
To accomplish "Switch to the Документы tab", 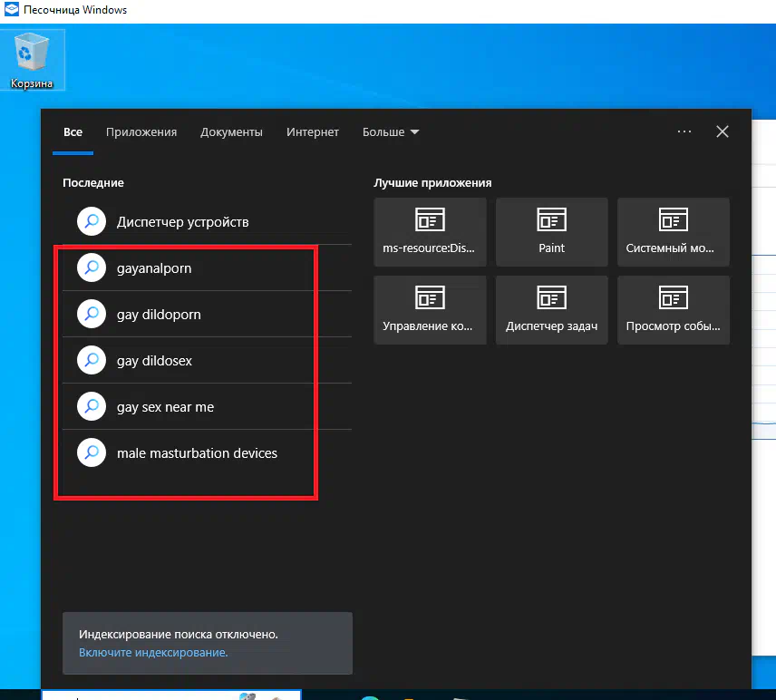I will coord(231,132).
